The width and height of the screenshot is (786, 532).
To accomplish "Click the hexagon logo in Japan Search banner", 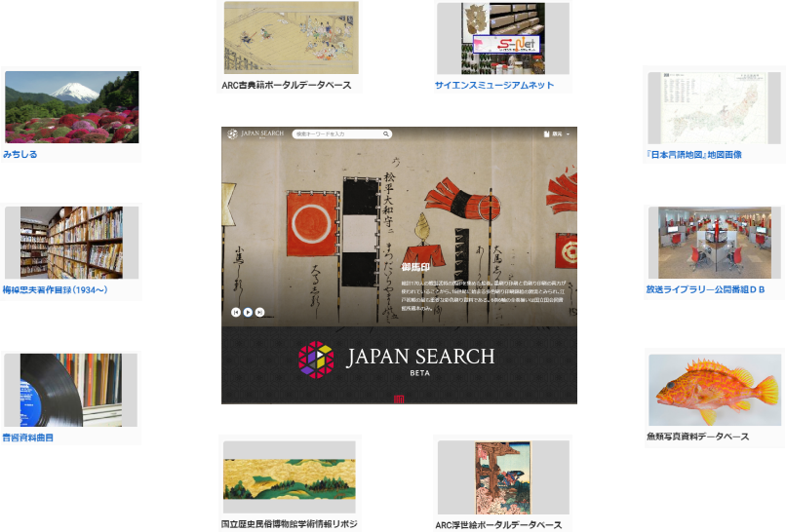I will pos(316,360).
